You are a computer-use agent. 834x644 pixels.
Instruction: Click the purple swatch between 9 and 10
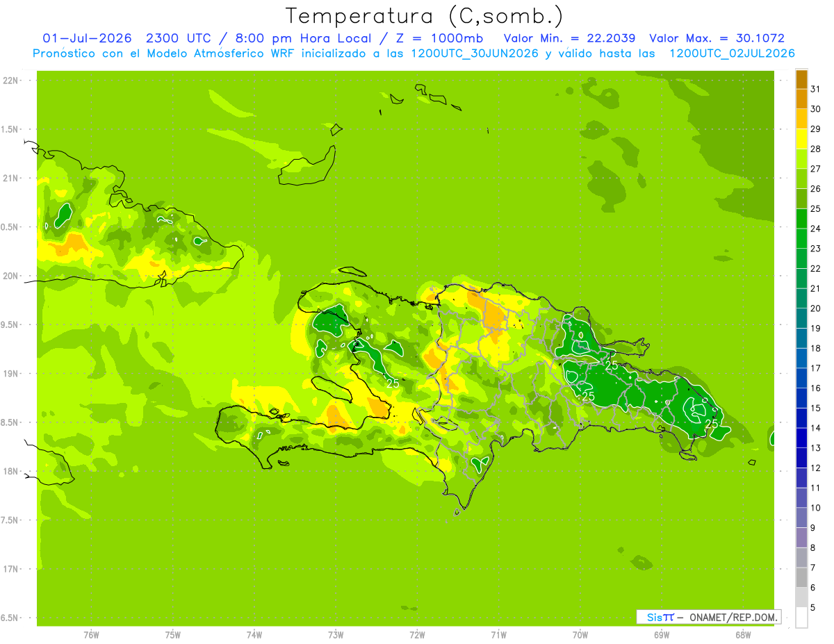(801, 518)
